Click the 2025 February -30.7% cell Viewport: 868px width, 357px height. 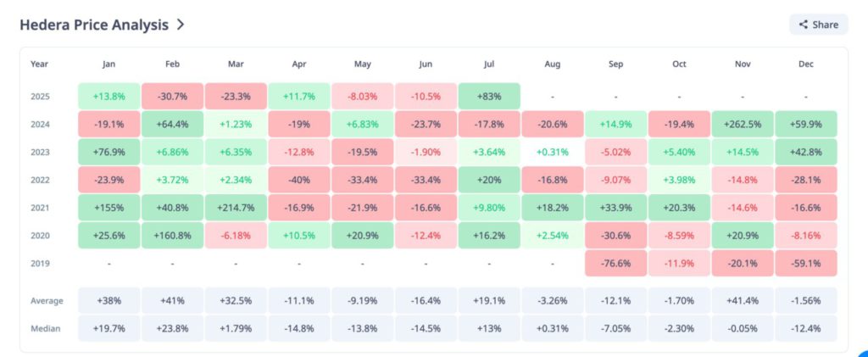point(172,96)
